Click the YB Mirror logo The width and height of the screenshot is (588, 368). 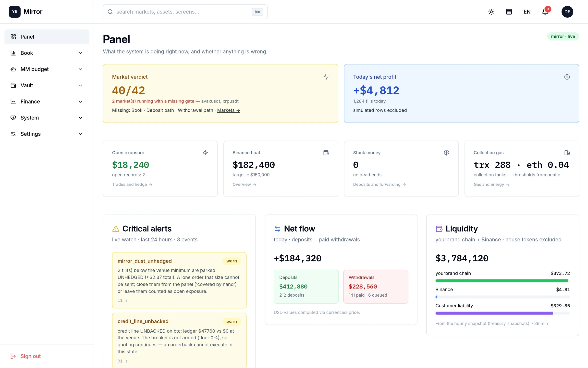26,12
